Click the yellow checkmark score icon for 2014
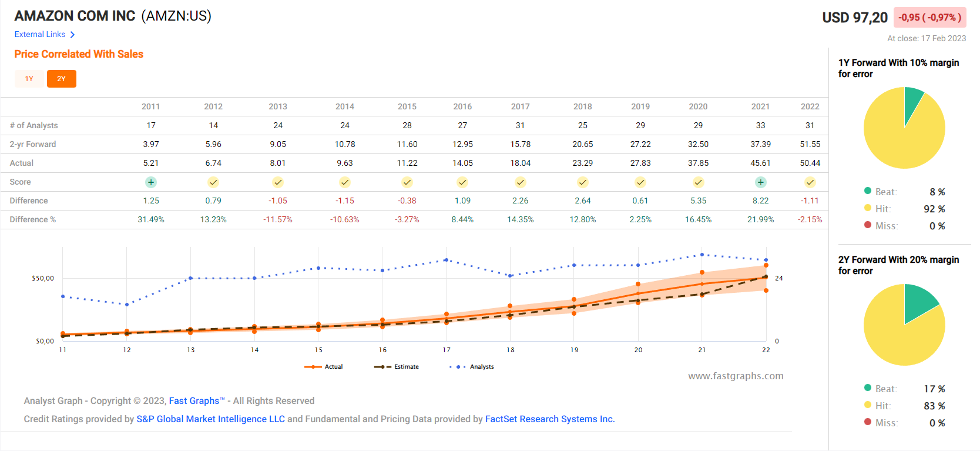The image size is (980, 451). 345,182
